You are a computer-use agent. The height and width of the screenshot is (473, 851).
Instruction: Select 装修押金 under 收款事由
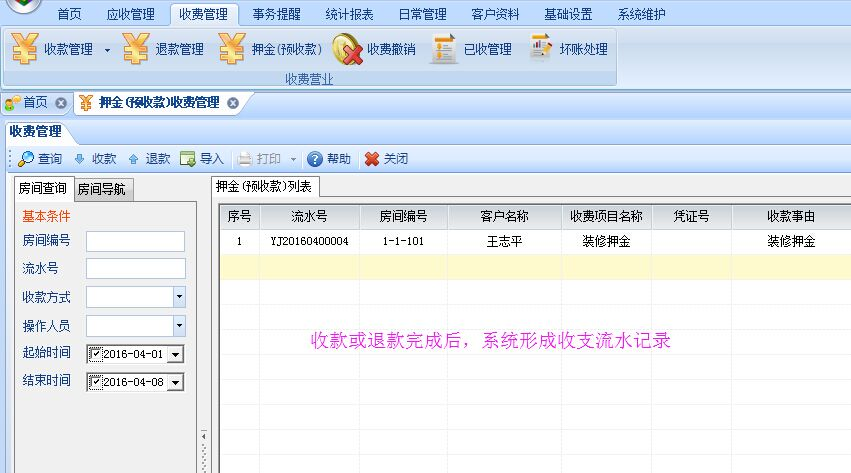click(x=791, y=241)
